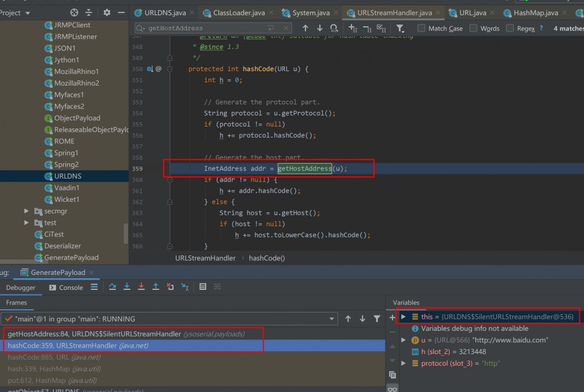The height and width of the screenshot is (392, 584).
Task: Expand the 'u' variable in Variables panel
Action: 403,340
